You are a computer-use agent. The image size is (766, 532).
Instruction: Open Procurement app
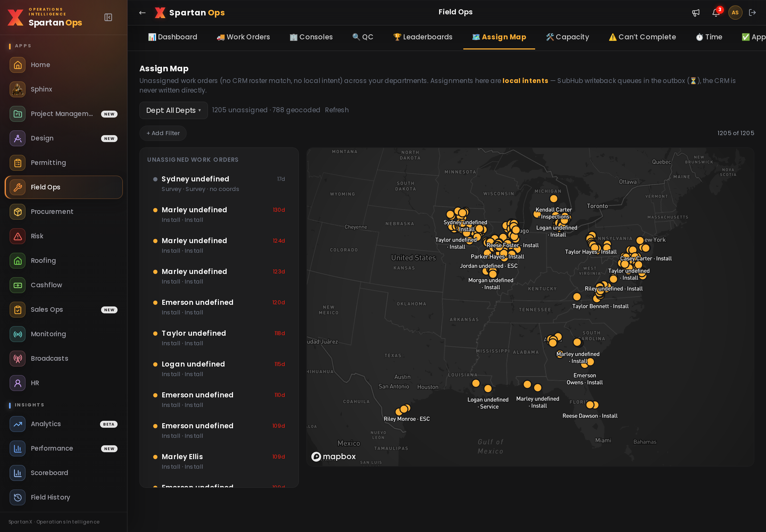pos(64,212)
